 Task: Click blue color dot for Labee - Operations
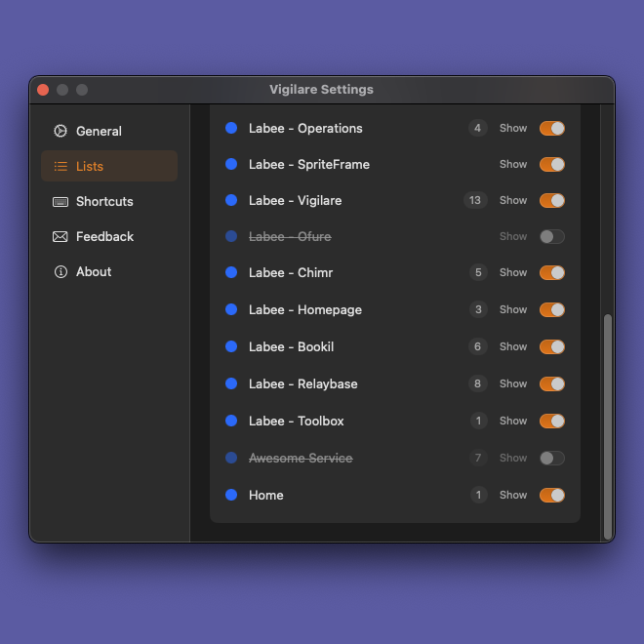click(x=231, y=128)
